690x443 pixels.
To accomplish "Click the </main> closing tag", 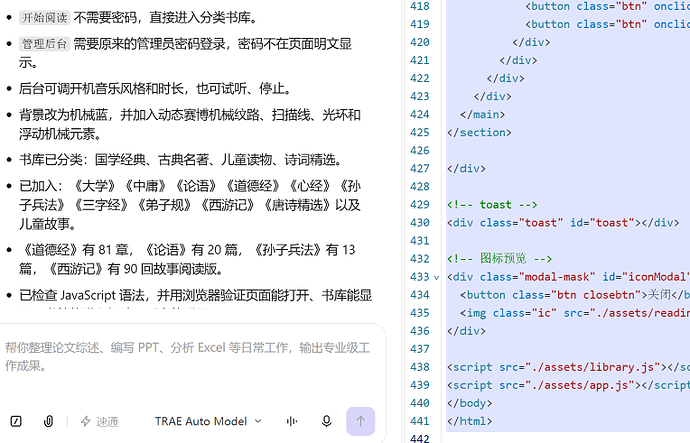I will [x=482, y=114].
